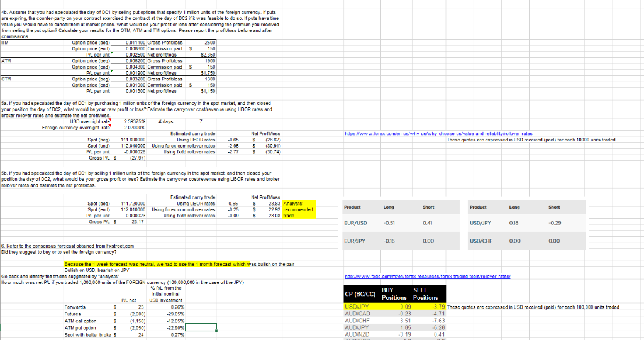Click yellow Analysts' recommended trade cell
The width and height of the screenshot is (644, 340).
click(299, 209)
